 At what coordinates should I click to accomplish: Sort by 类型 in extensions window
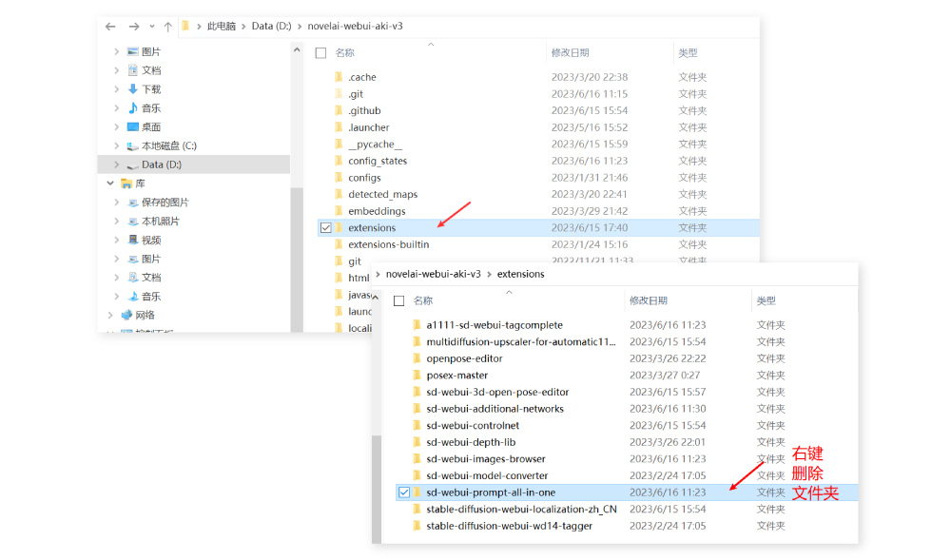point(766,300)
